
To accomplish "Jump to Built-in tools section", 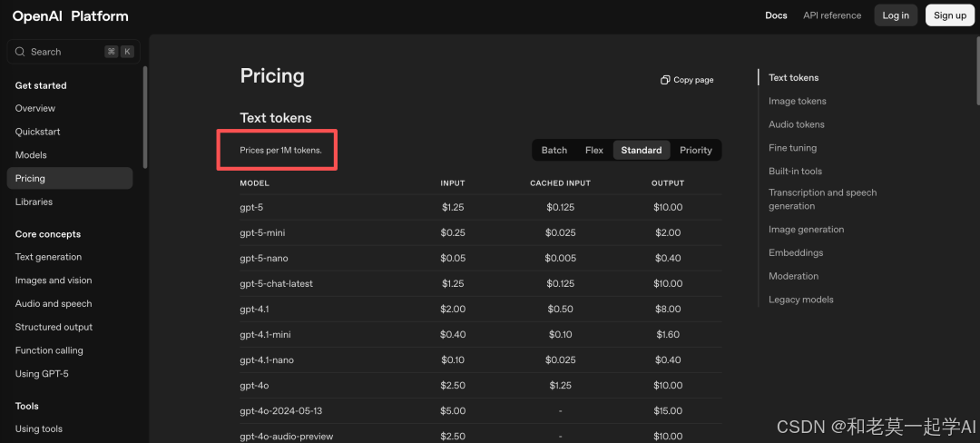I will (795, 172).
